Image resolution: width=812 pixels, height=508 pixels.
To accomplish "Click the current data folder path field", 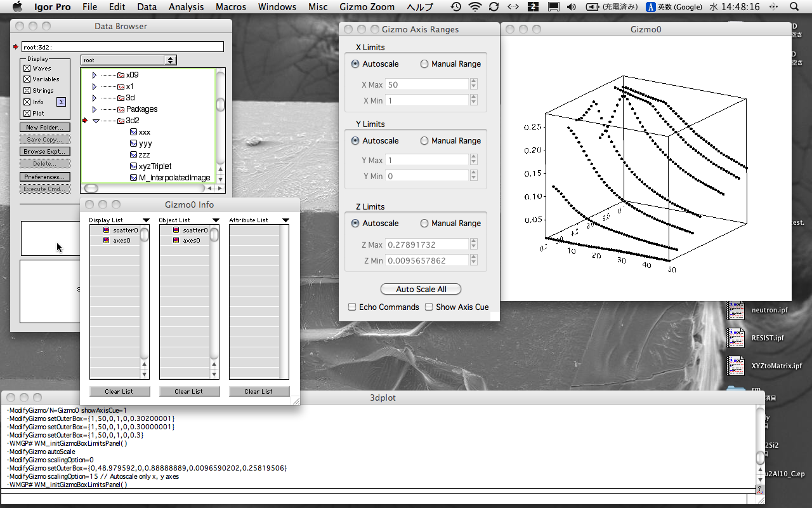I will click(122, 47).
